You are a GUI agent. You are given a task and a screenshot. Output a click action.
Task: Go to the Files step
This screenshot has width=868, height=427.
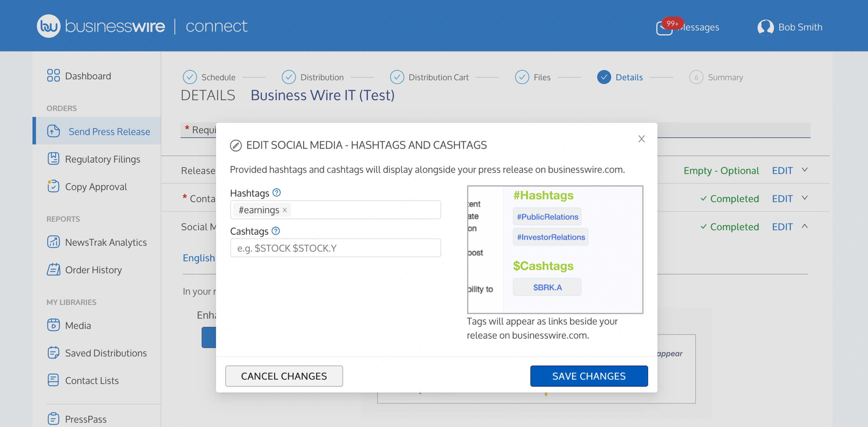(x=542, y=77)
